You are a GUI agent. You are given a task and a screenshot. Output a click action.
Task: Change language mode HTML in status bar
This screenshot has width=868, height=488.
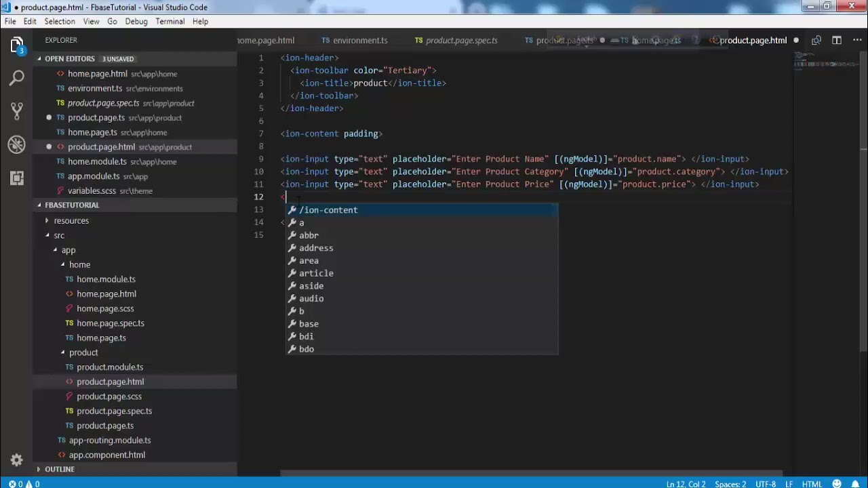(812, 484)
